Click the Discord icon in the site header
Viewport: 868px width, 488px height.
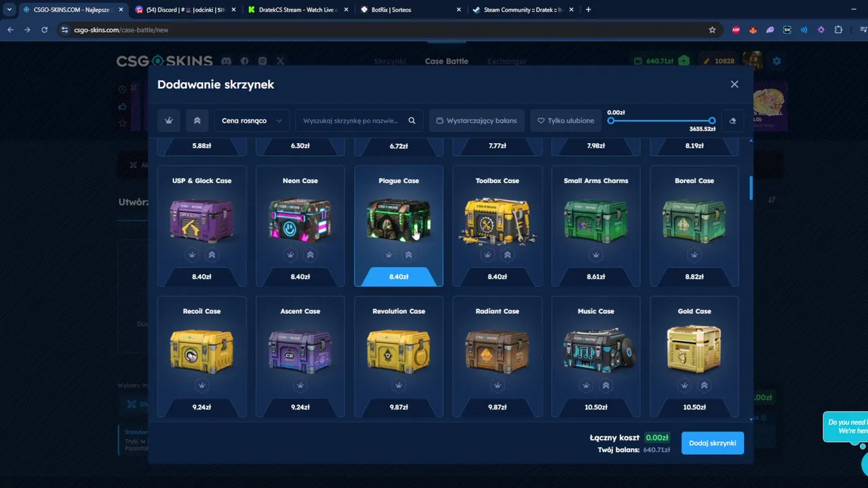pos(226,61)
